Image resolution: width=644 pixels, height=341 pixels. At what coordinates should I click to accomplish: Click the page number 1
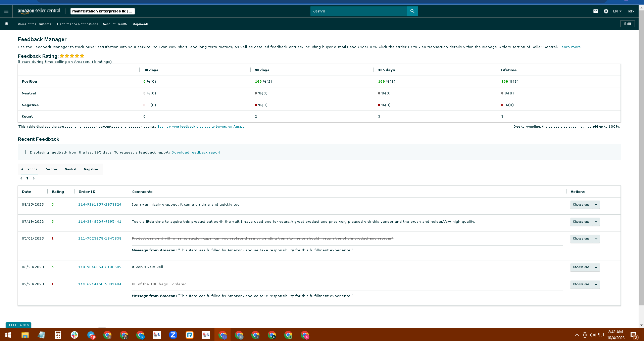pyautogui.click(x=28, y=178)
